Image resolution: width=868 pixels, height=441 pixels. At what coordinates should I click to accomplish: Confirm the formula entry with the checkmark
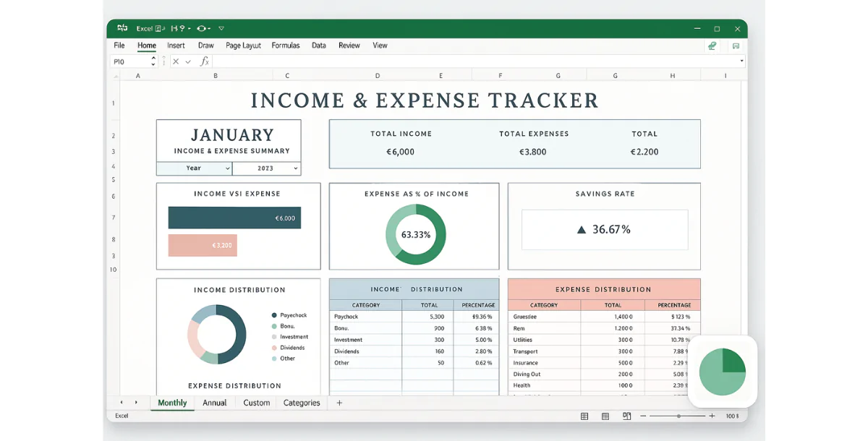point(188,61)
